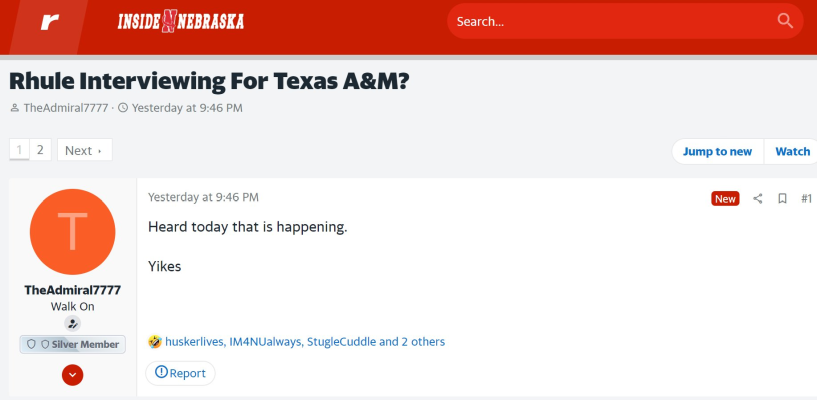Viewport: 817px width, 400px height.
Task: Open the post #1 permalink
Action: click(x=806, y=198)
